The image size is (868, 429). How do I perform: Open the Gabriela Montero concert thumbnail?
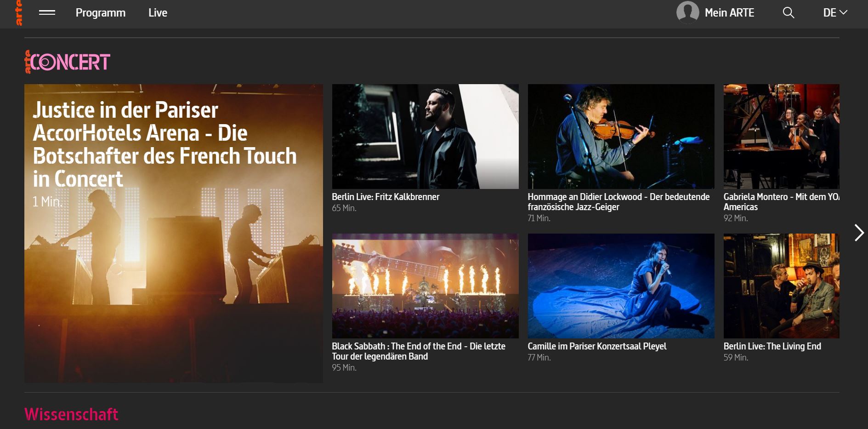pos(781,137)
